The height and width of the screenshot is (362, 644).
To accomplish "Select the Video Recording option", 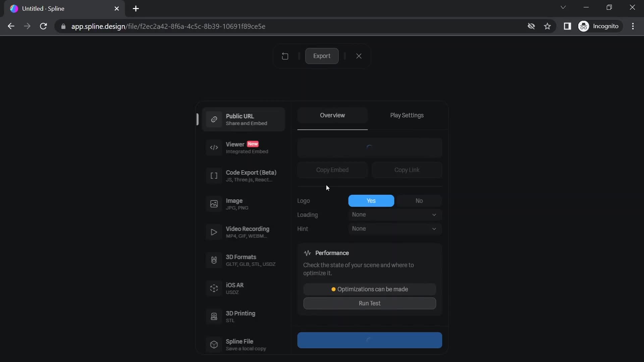I will (244, 232).
